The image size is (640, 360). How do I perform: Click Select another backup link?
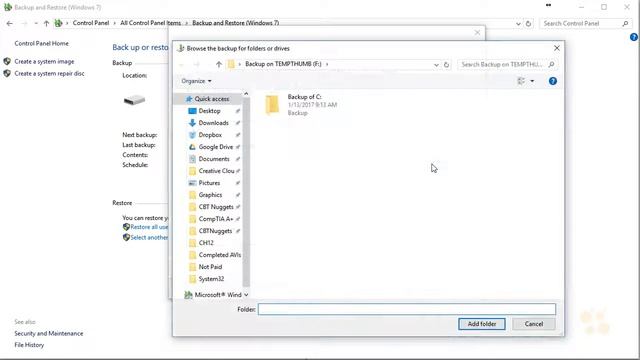(x=149, y=238)
